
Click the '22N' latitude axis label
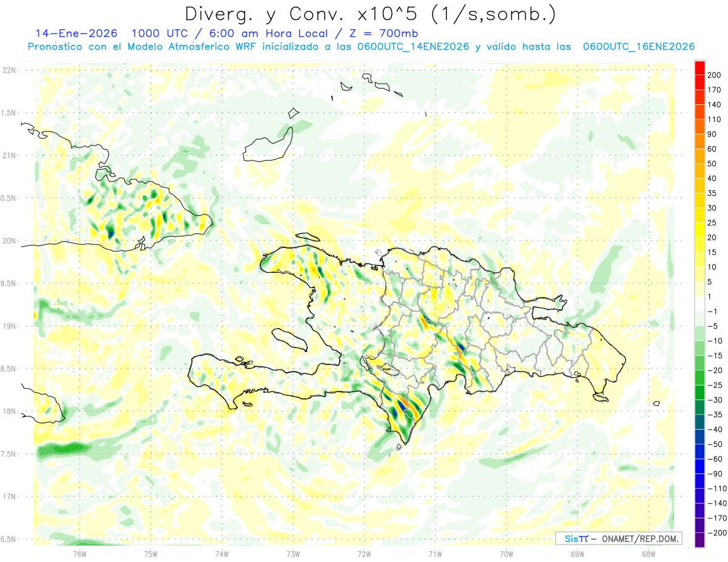click(8, 70)
